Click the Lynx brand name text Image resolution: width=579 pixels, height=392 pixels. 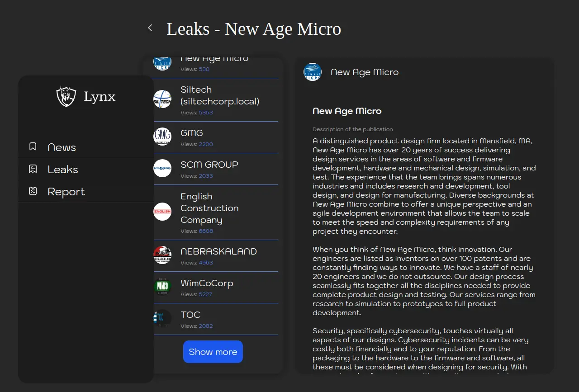(x=100, y=96)
